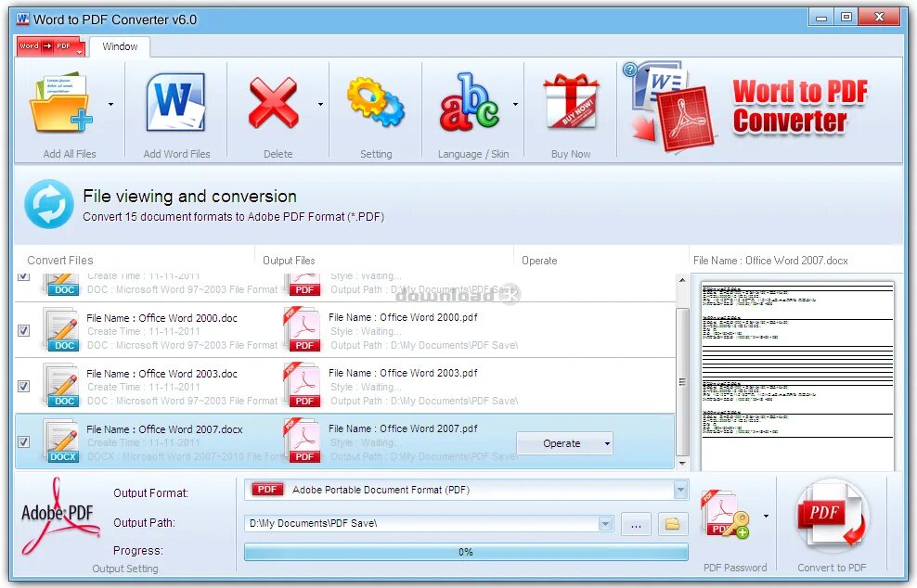Click the PDF Password label

coord(735,568)
